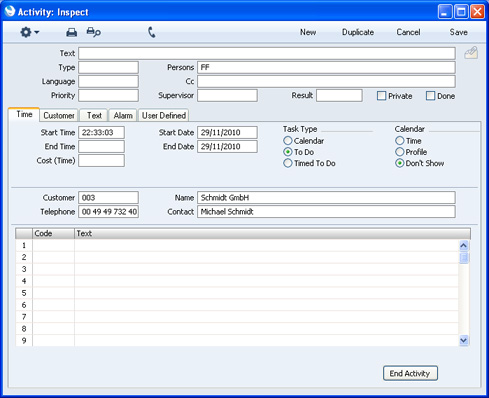
Task: Select Don't Show calendar radio button
Action: click(399, 163)
